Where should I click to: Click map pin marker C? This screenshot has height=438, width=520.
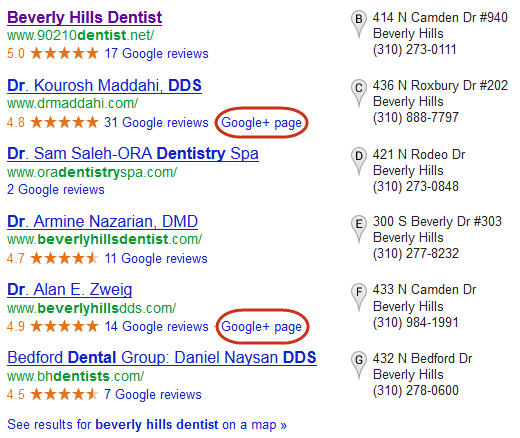point(359,93)
